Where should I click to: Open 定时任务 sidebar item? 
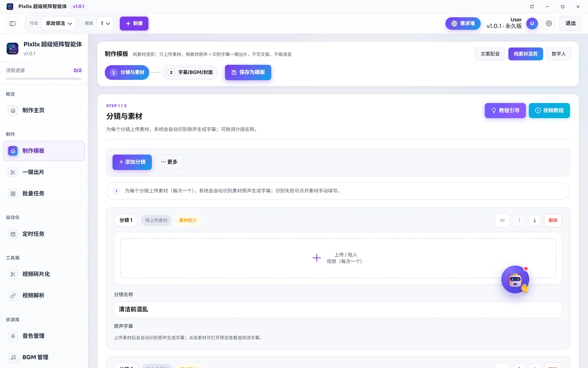click(44, 234)
